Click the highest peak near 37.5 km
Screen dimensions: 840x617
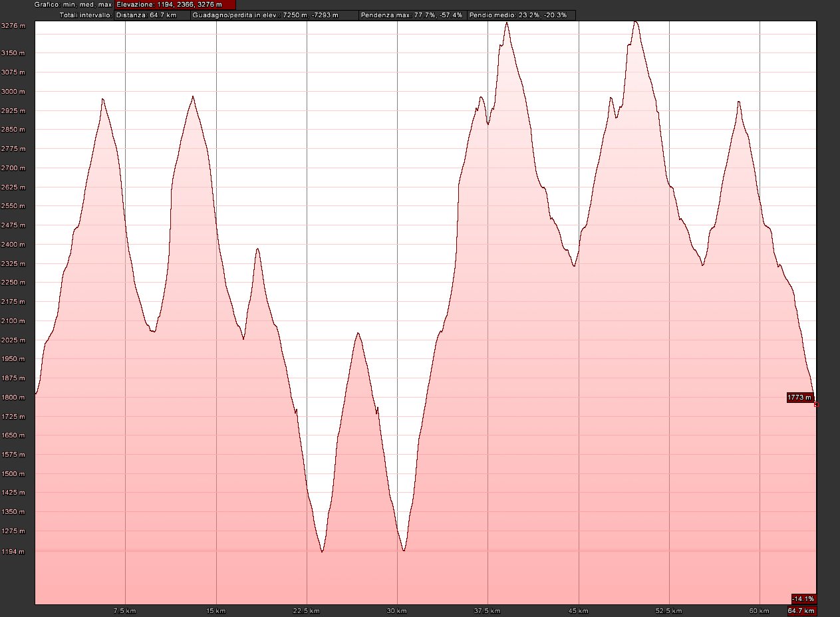pyautogui.click(x=507, y=23)
